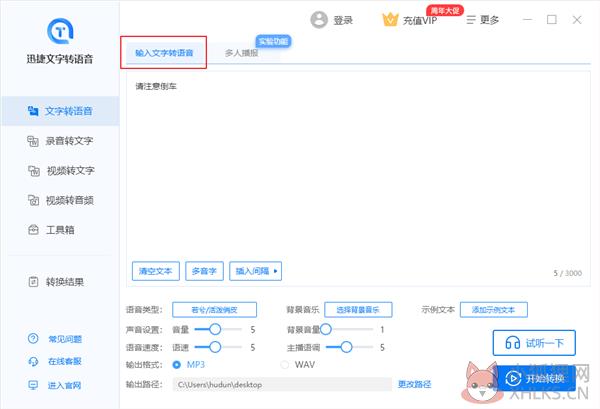Minimize the window
The height and width of the screenshot is (409, 600).
(x=528, y=20)
